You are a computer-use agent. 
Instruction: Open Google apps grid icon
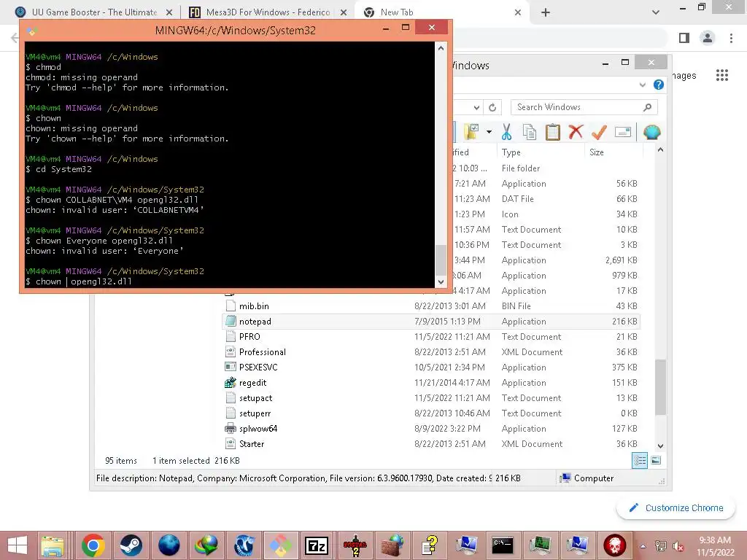[722, 75]
